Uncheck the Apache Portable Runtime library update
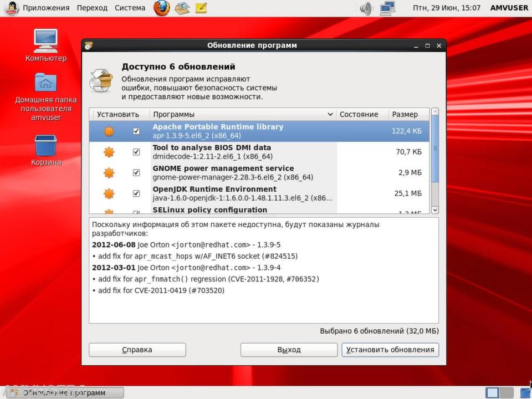The image size is (532, 399). click(136, 131)
